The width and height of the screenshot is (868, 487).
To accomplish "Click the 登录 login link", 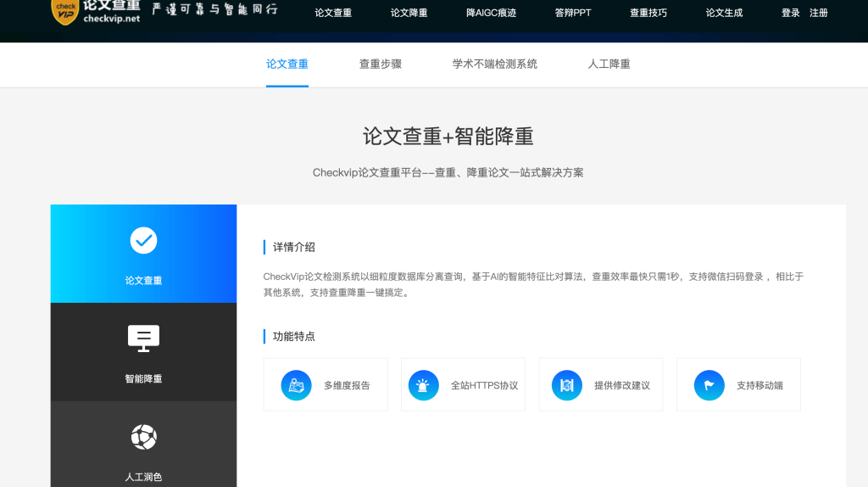I will 790,14.
